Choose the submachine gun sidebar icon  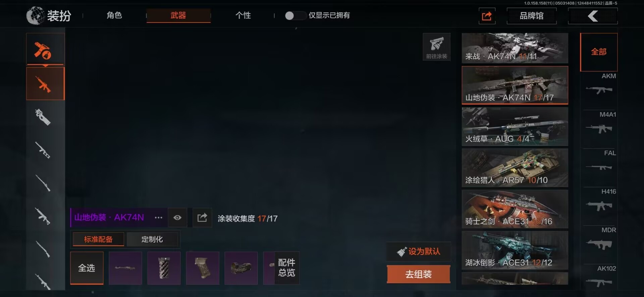[x=44, y=117]
